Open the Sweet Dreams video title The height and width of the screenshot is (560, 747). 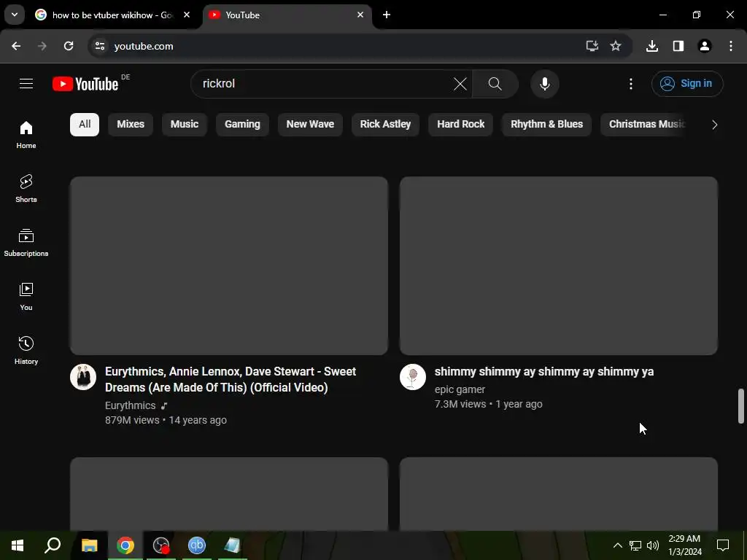point(231,379)
